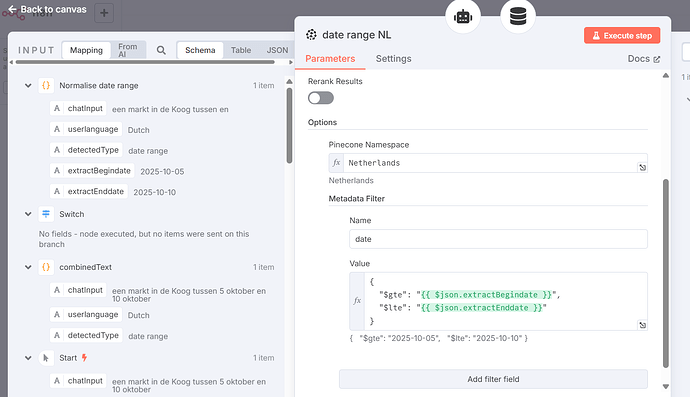
Task: Select chatInput field under combinedText
Action: (x=85, y=290)
